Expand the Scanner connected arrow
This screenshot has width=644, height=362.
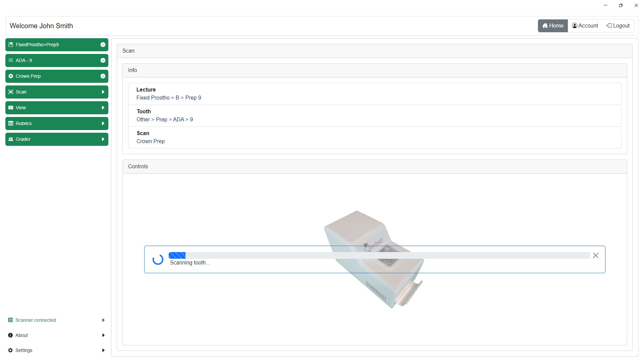[x=103, y=320]
